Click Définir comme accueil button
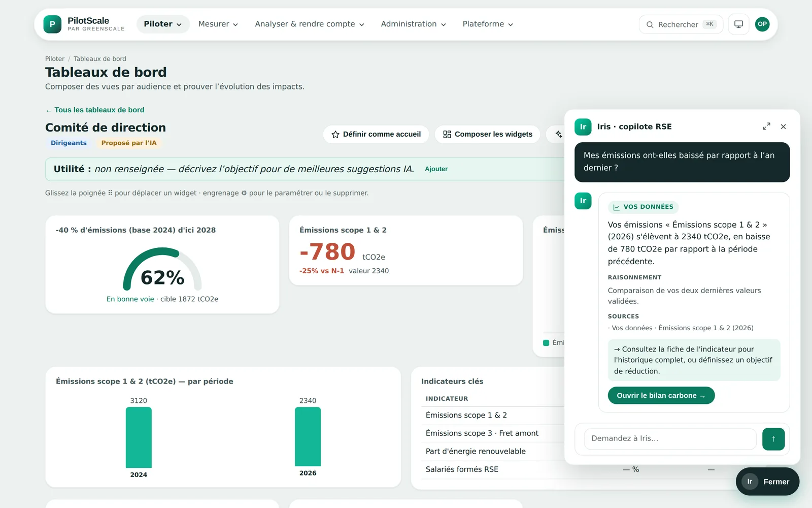 point(376,134)
